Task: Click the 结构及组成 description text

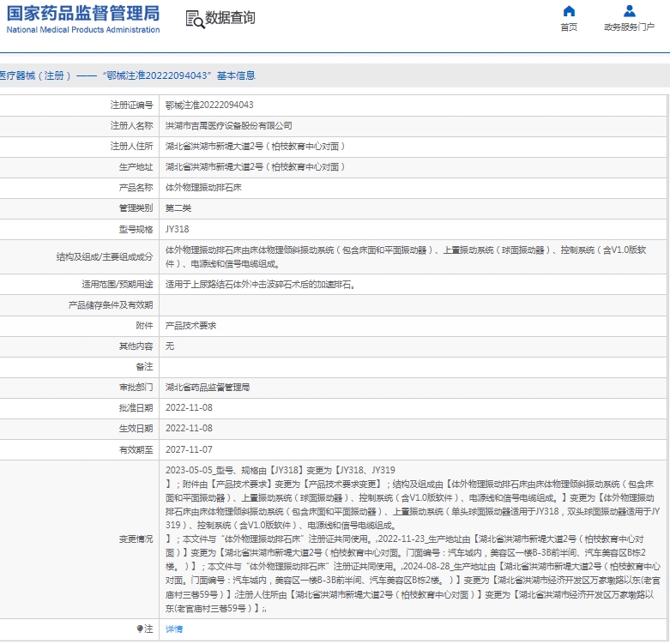Action: [x=406, y=256]
